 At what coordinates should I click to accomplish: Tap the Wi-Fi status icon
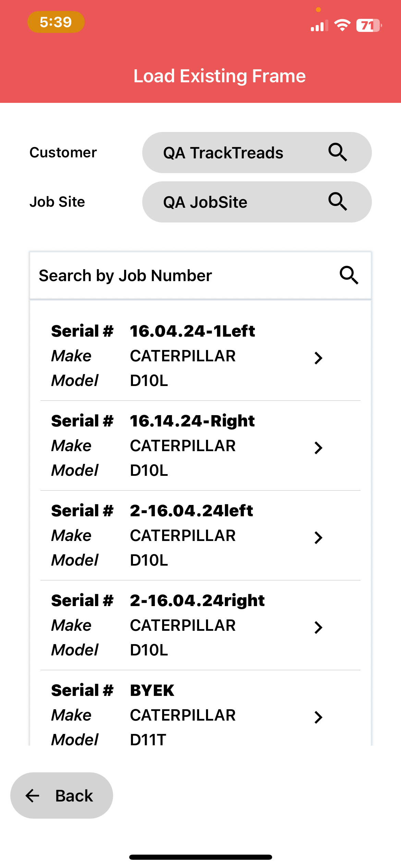point(342,25)
